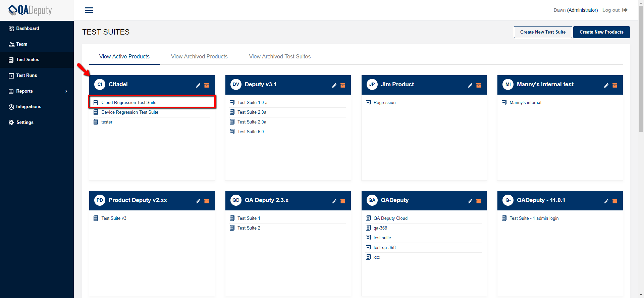644x298 pixels.
Task: Click the Q- avatar badge
Action: point(508,200)
